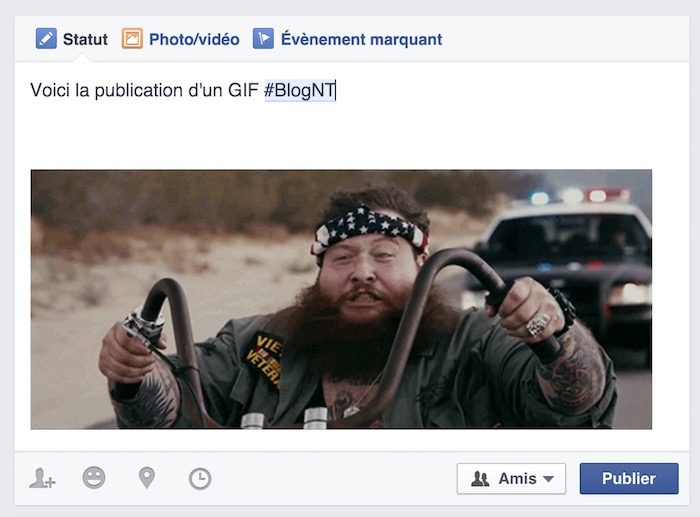The width and height of the screenshot is (700, 517).
Task: Add a location with the pin icon
Action: (147, 478)
